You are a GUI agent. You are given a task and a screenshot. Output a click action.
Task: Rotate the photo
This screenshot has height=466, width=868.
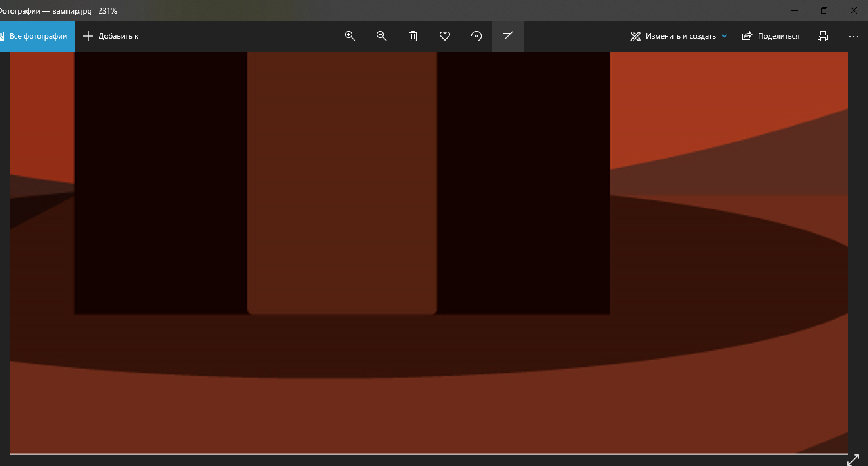point(476,36)
